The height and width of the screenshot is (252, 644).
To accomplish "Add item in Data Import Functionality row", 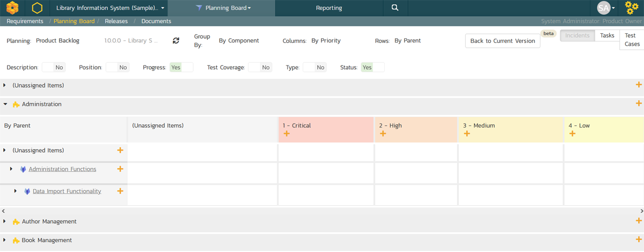I will point(120,191).
